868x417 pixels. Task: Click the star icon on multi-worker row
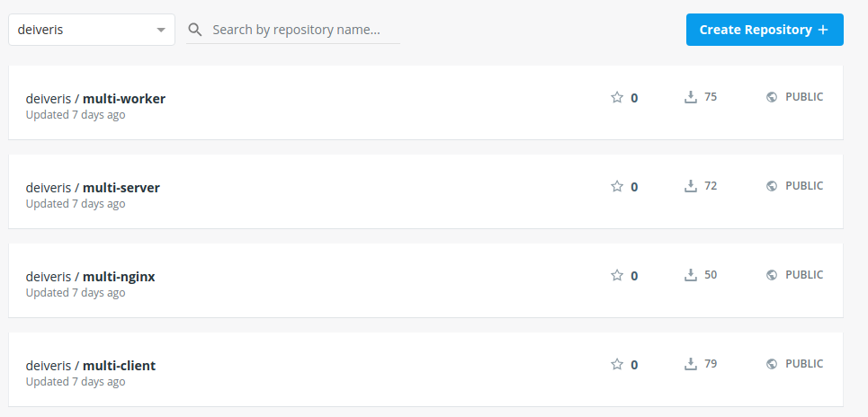point(617,97)
